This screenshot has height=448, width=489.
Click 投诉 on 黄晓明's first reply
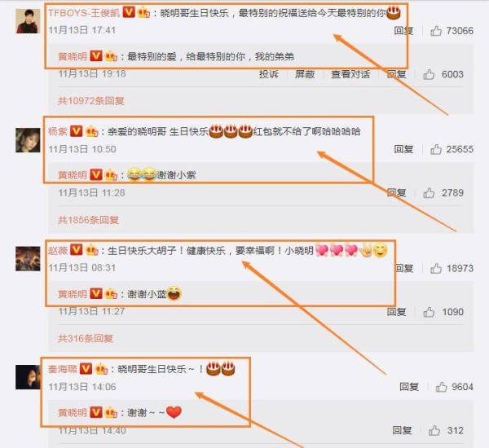tap(269, 74)
